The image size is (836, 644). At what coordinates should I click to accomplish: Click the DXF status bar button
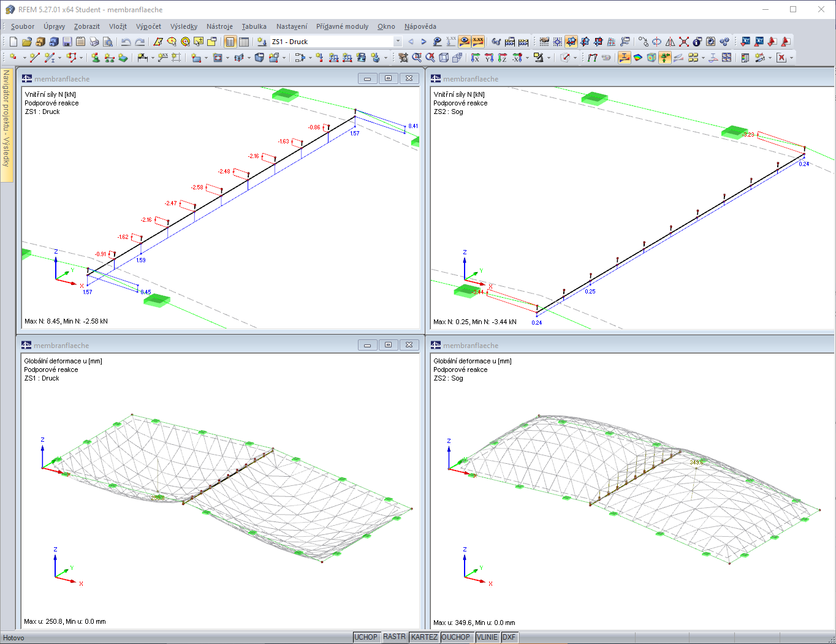[509, 637]
